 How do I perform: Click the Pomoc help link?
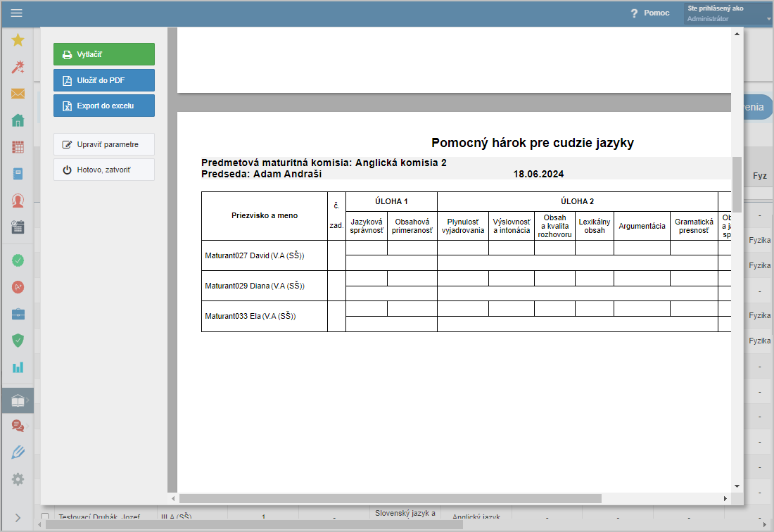(x=650, y=13)
